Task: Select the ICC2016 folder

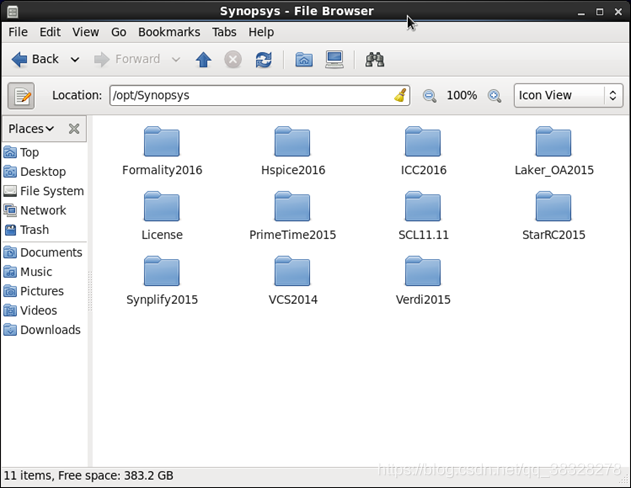Action: point(423,151)
